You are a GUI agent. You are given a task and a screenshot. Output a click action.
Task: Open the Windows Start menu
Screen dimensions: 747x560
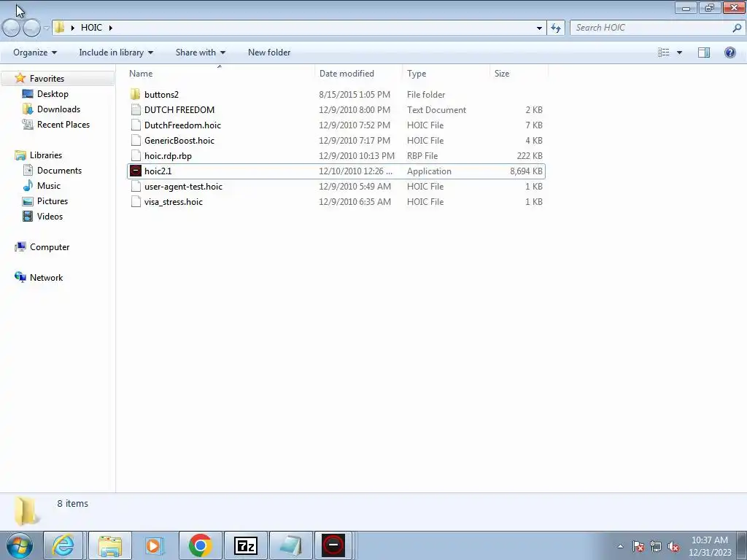pyautogui.click(x=20, y=545)
